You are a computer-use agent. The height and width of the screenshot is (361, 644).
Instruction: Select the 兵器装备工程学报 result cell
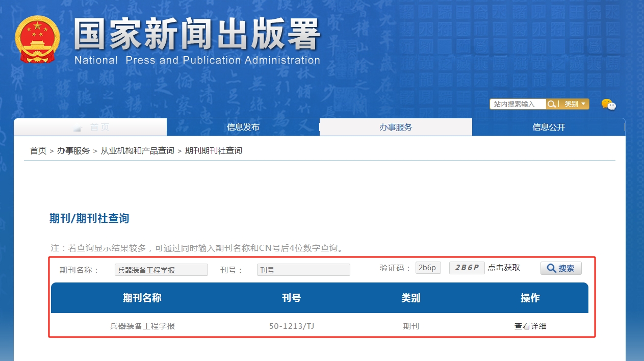[142, 326]
